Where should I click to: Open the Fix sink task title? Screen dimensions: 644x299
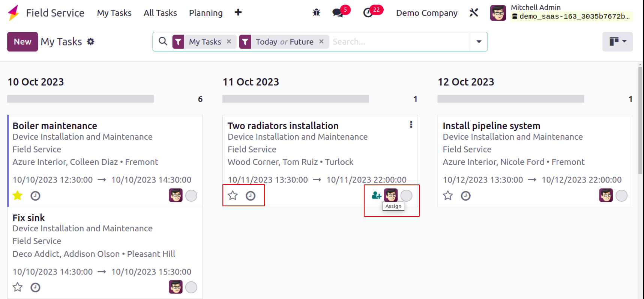(29, 218)
